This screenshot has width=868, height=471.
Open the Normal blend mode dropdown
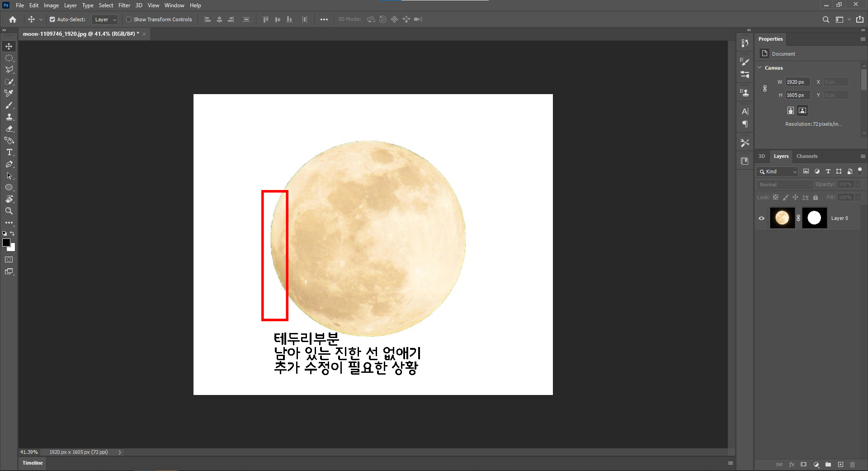click(785, 185)
